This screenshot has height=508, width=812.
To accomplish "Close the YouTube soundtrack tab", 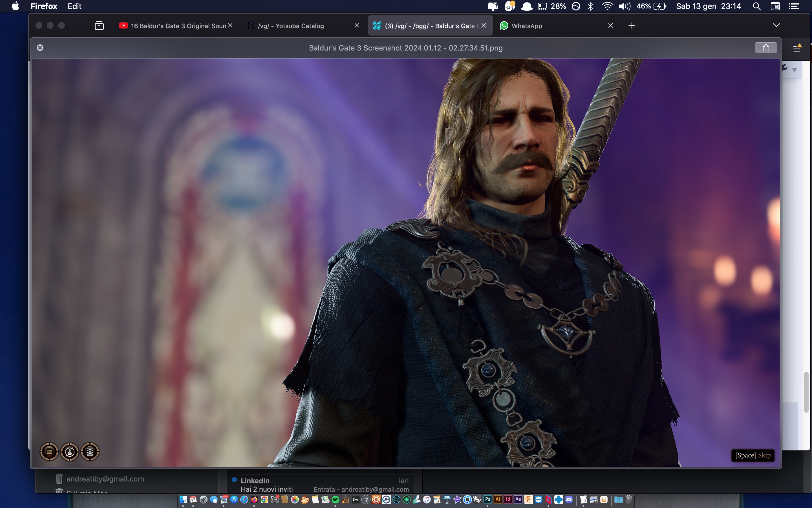I will 230,25.
